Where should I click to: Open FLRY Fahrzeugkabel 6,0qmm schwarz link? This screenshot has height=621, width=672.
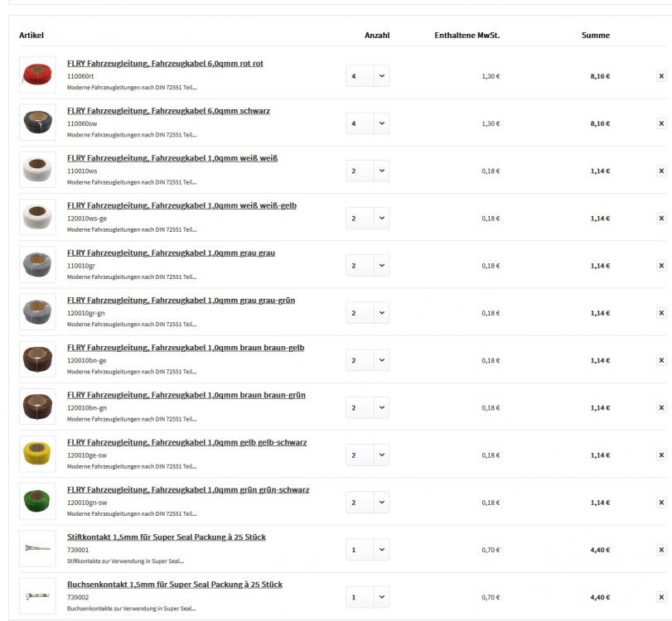(x=168, y=111)
